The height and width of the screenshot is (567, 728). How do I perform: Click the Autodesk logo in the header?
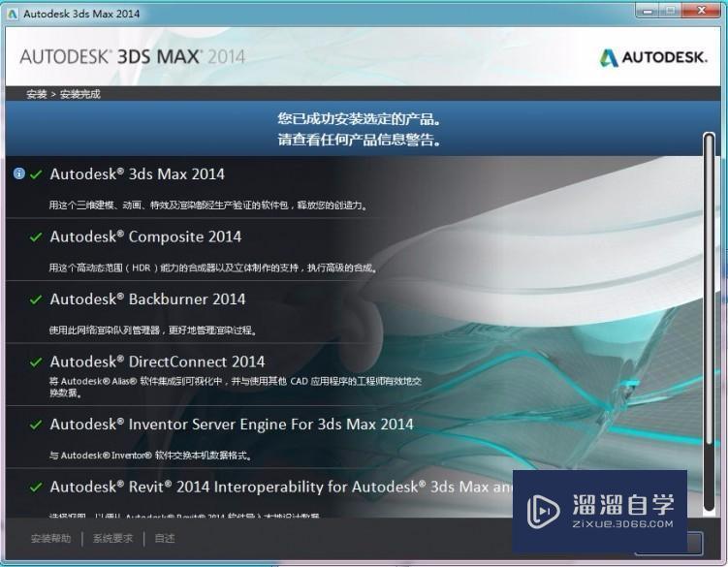[x=653, y=57]
